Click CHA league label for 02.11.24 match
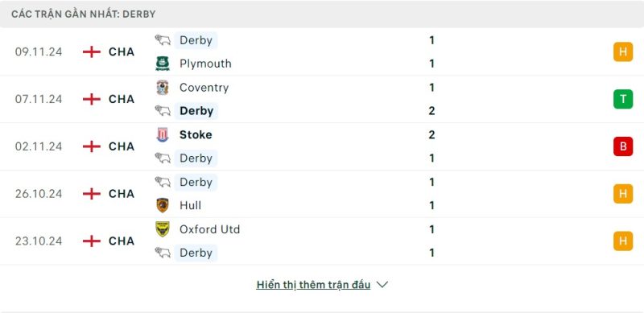 [x=122, y=146]
